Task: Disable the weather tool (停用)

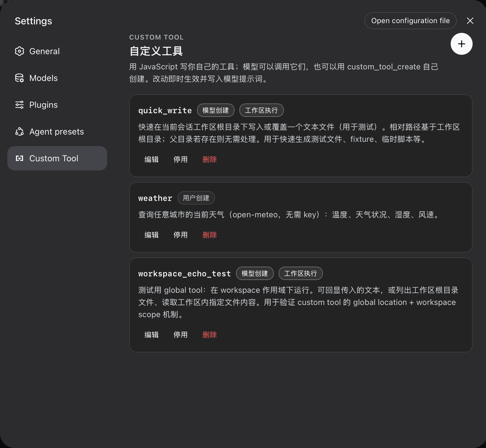Action: coord(181,235)
